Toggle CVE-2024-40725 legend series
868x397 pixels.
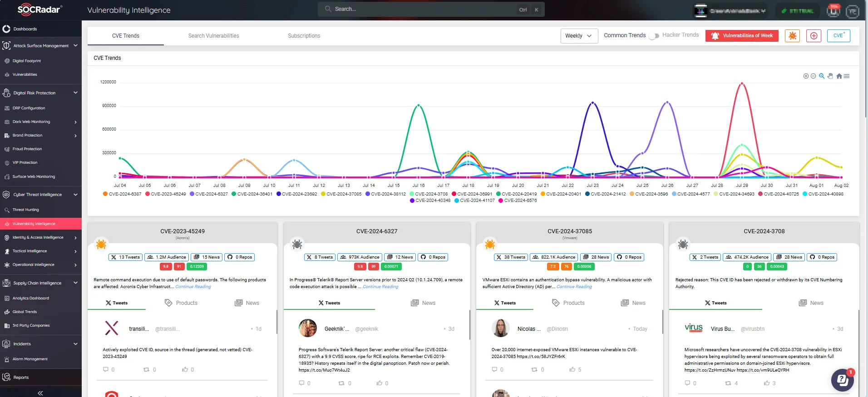coord(779,194)
